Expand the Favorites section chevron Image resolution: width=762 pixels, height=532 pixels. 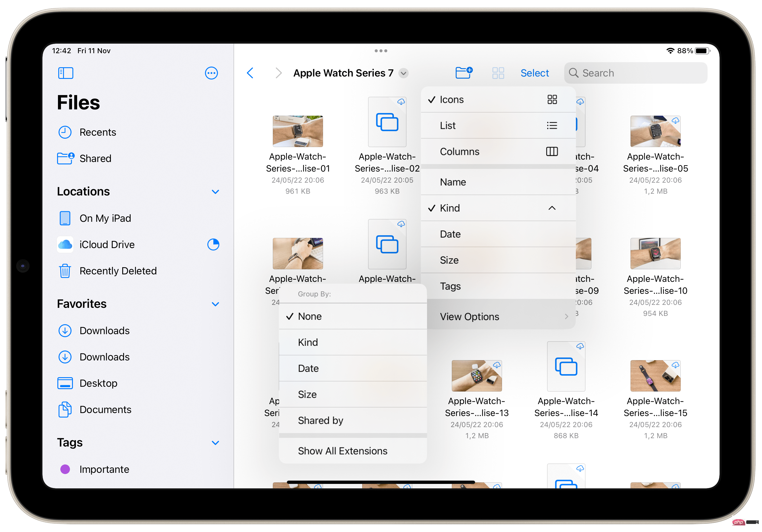[x=215, y=304]
